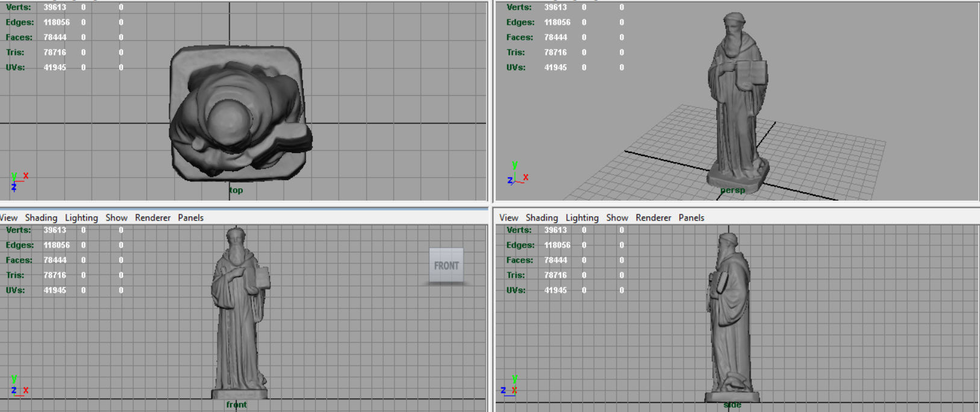This screenshot has height=412, width=980.
Task: Select the statue model in the top viewport
Action: pos(240,113)
